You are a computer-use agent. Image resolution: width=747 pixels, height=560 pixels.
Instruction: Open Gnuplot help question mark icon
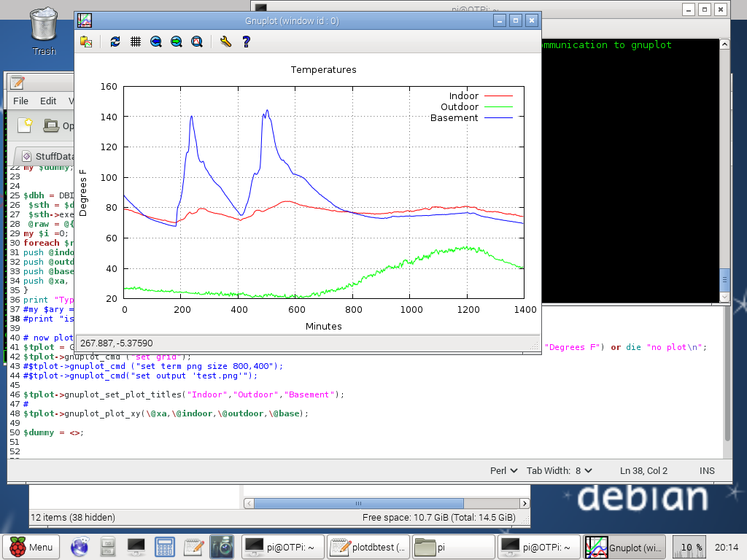(x=247, y=42)
